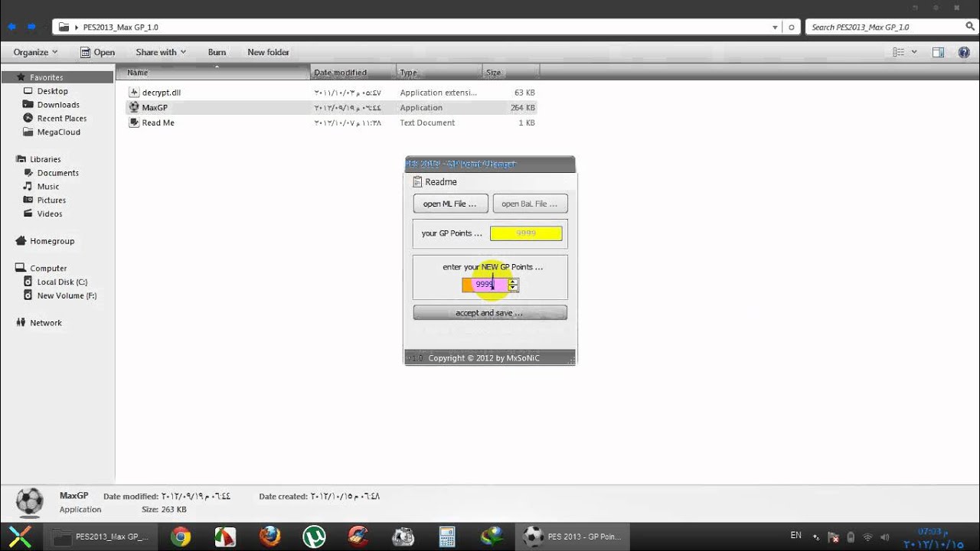Open the view options dropdown arrow

(914, 52)
